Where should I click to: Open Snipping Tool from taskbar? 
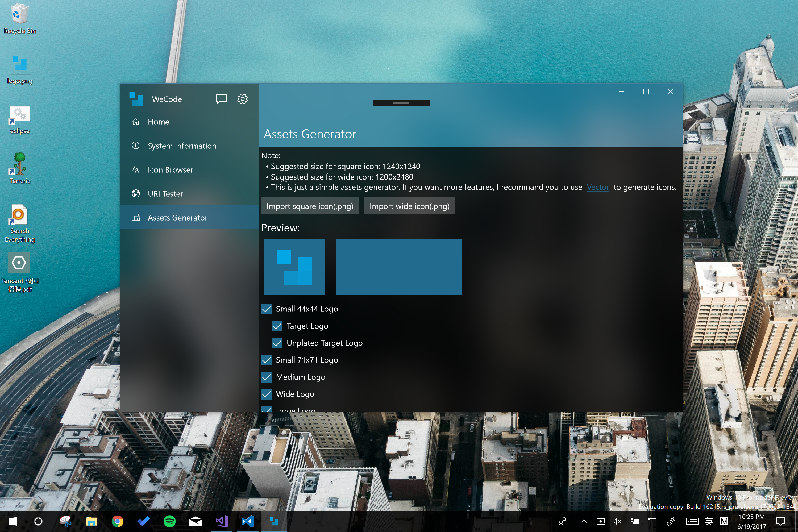click(65, 521)
